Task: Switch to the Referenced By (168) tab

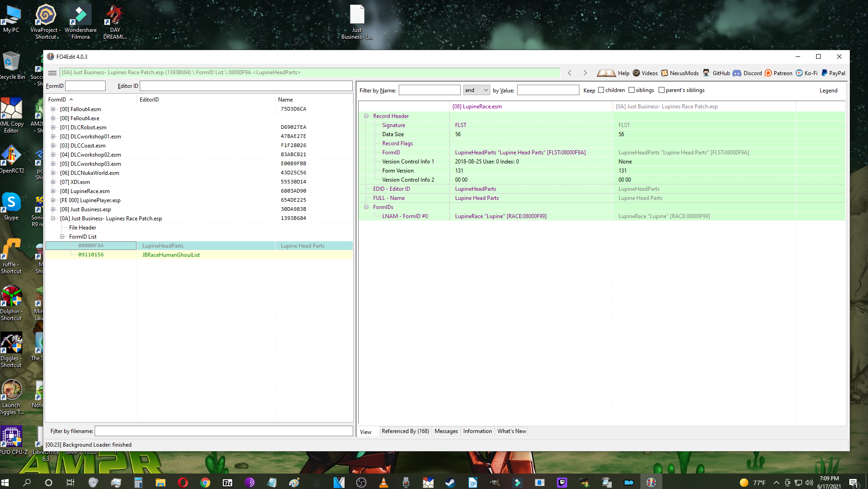Action: [405, 431]
